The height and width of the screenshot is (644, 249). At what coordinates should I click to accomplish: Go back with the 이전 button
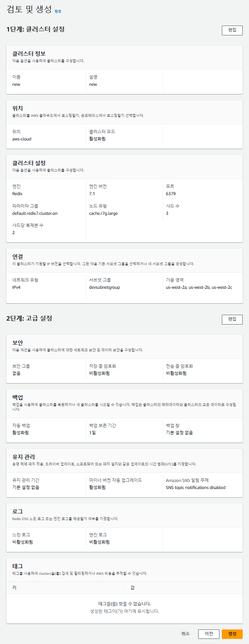click(x=209, y=634)
